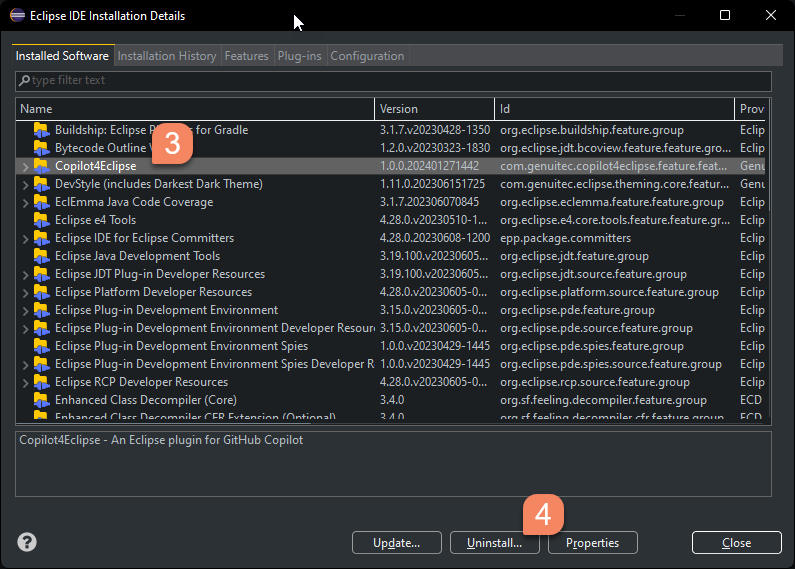The height and width of the screenshot is (569, 795).
Task: Expand the DevStyle tree node
Action: pos(25,185)
